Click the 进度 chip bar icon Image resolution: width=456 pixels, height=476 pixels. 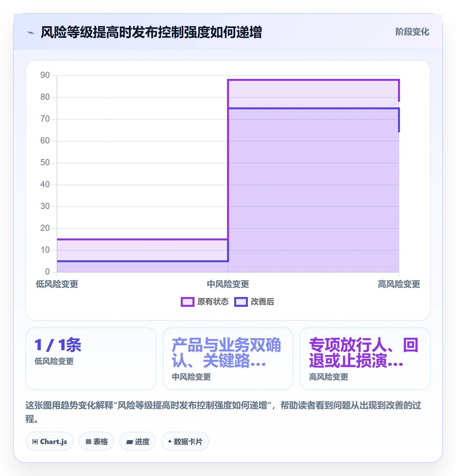pos(130,442)
